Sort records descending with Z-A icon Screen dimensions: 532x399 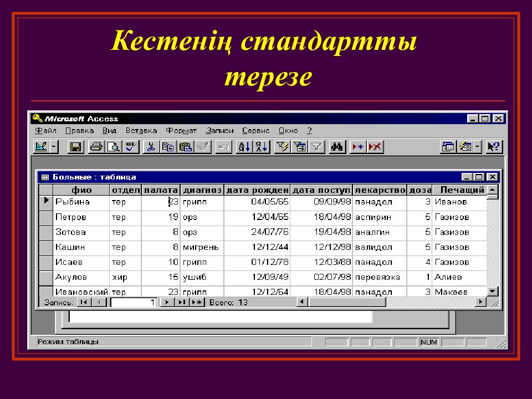point(262,147)
